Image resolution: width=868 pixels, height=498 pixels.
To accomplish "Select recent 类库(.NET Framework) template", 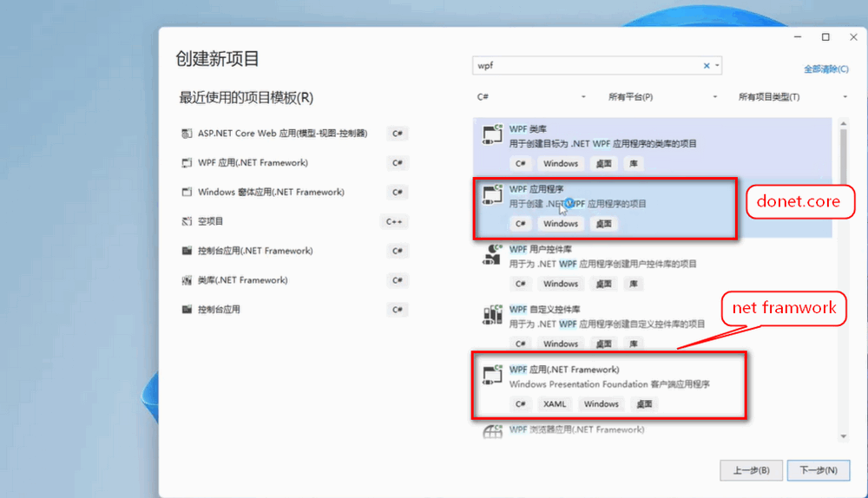I will [242, 280].
